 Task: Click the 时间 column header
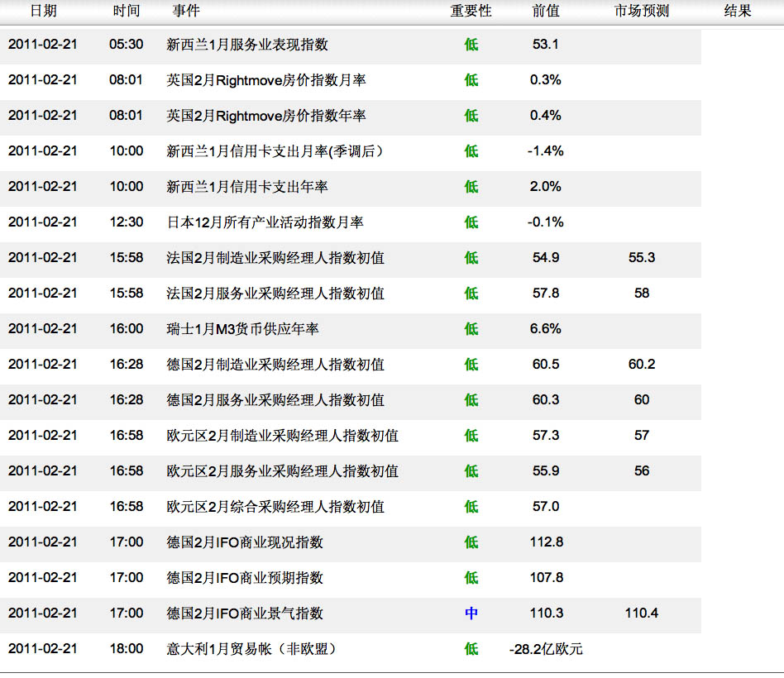[126, 11]
